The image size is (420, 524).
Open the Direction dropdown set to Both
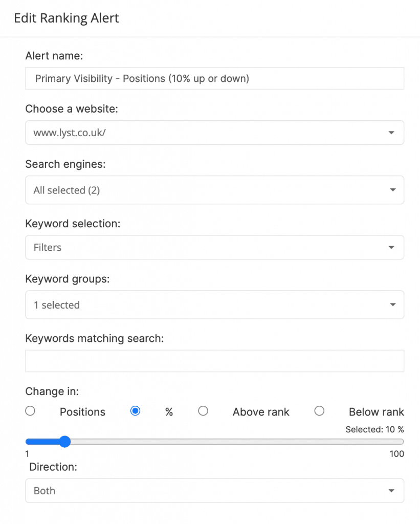pos(214,491)
